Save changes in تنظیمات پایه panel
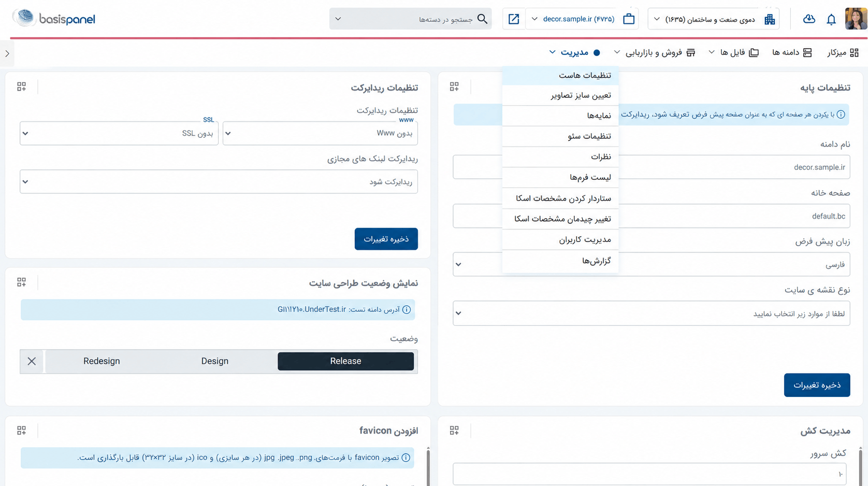The height and width of the screenshot is (486, 868). pyautogui.click(x=817, y=385)
